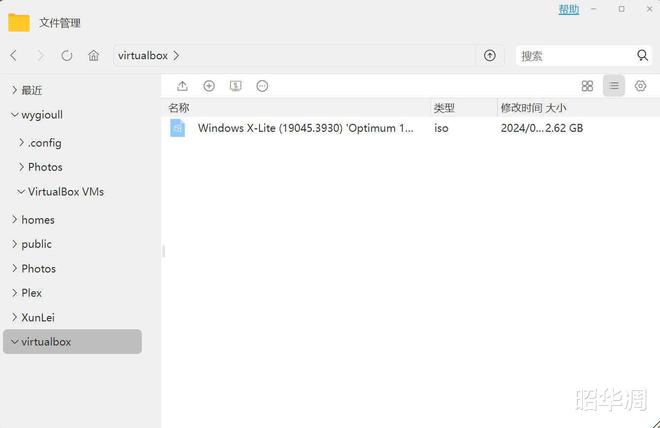The height and width of the screenshot is (428, 660).
Task: Sort by the 名称 column header
Action: [x=179, y=108]
